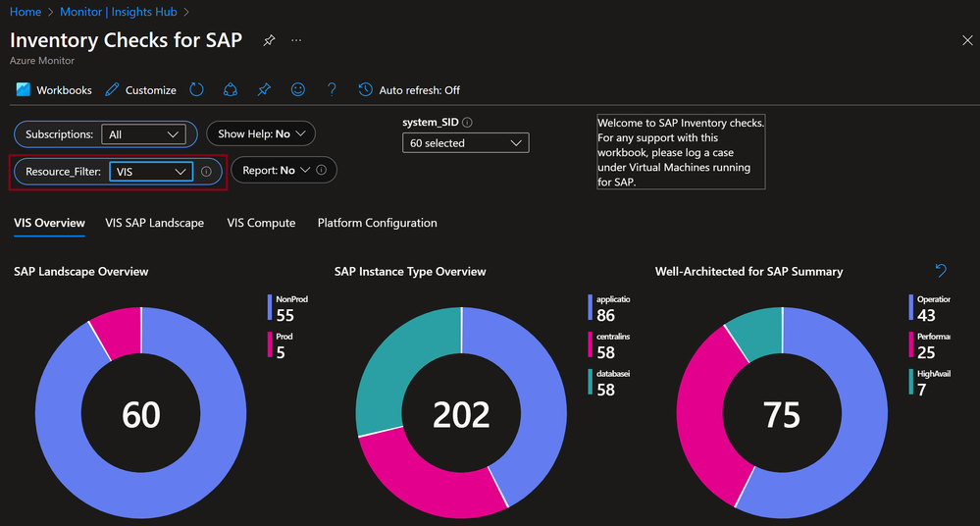
Task: Open the more options ellipsis next to title
Action: pyautogui.click(x=296, y=40)
